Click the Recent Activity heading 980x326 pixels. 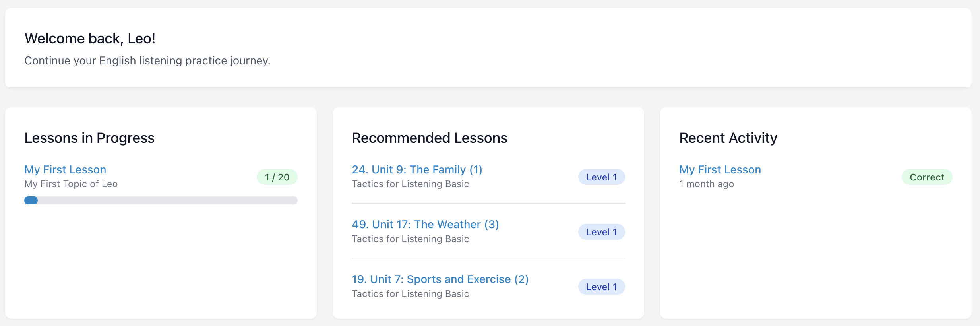[x=728, y=138]
